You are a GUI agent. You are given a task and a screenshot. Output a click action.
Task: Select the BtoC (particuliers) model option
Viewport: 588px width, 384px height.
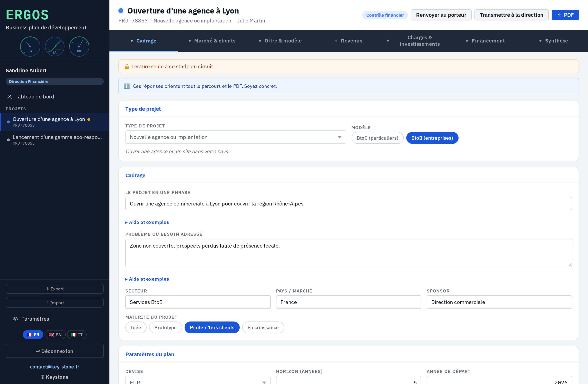point(377,138)
